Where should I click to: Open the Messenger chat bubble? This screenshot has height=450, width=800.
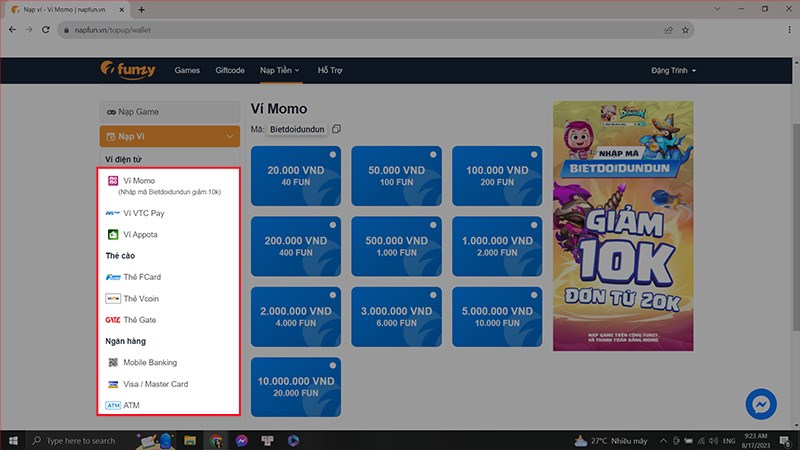pos(761,404)
